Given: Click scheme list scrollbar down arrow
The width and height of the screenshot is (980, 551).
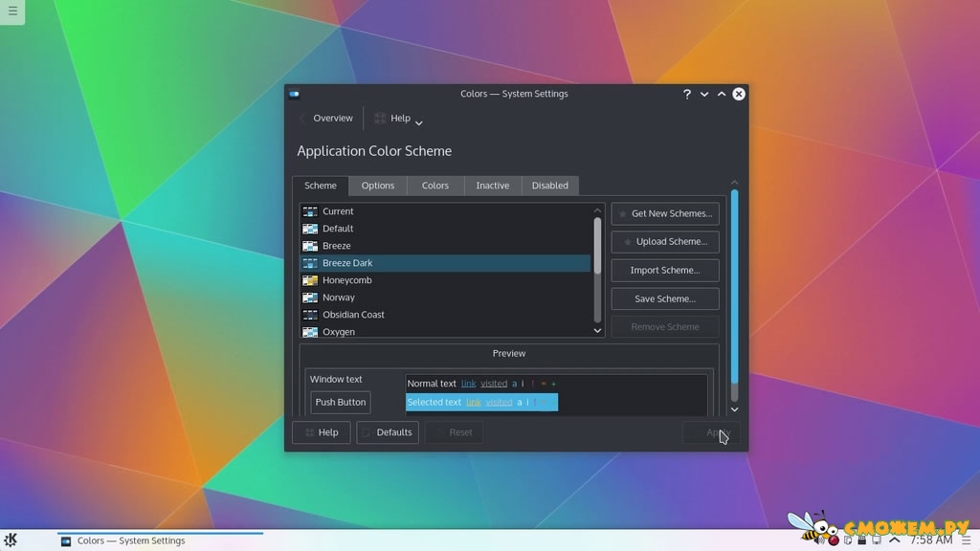Looking at the screenshot, I should [x=597, y=330].
